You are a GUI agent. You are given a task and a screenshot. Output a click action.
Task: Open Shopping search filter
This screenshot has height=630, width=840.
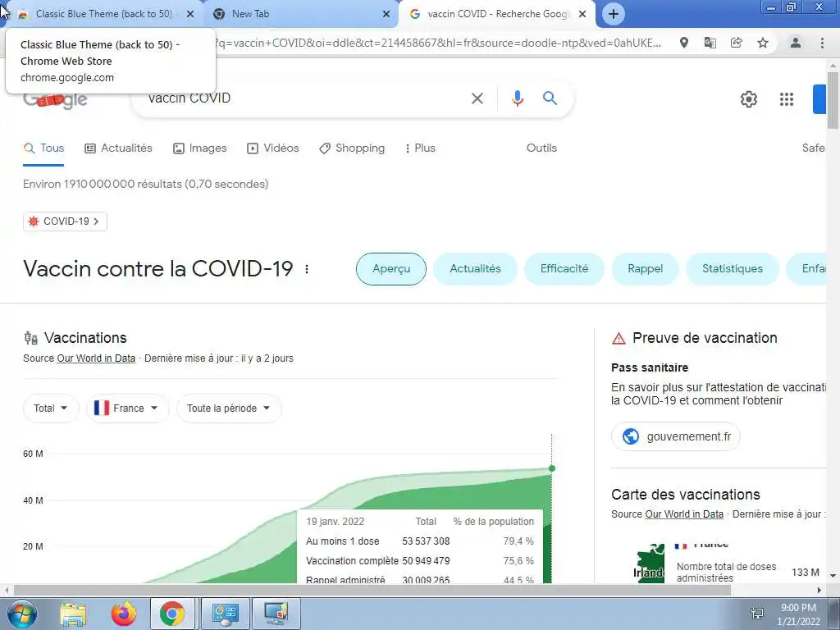[352, 148]
